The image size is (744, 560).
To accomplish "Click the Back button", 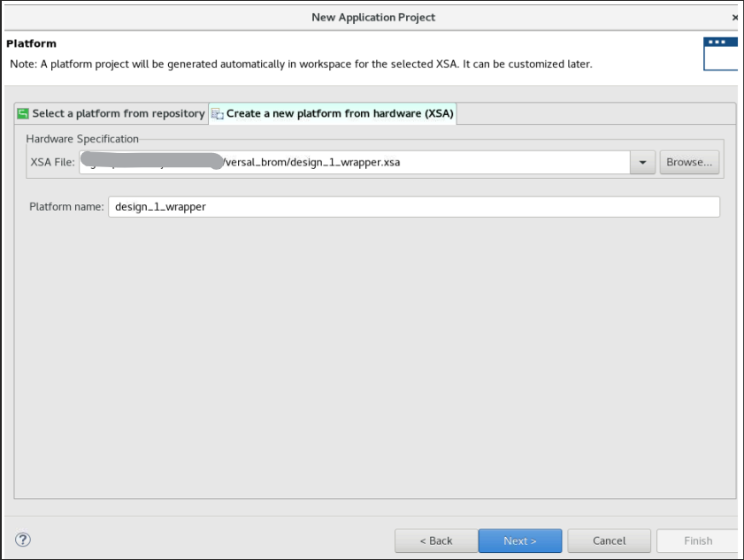I will pyautogui.click(x=435, y=541).
